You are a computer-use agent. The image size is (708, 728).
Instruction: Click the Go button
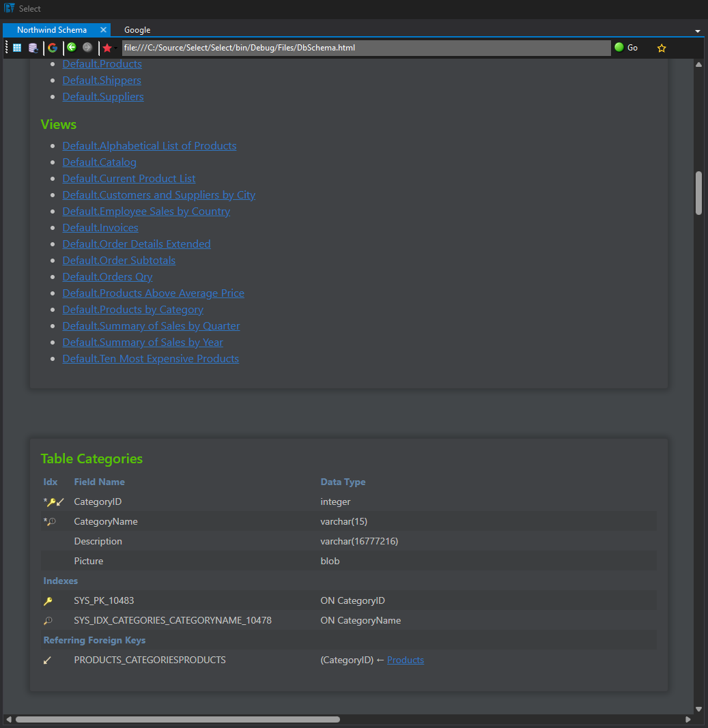tap(626, 47)
